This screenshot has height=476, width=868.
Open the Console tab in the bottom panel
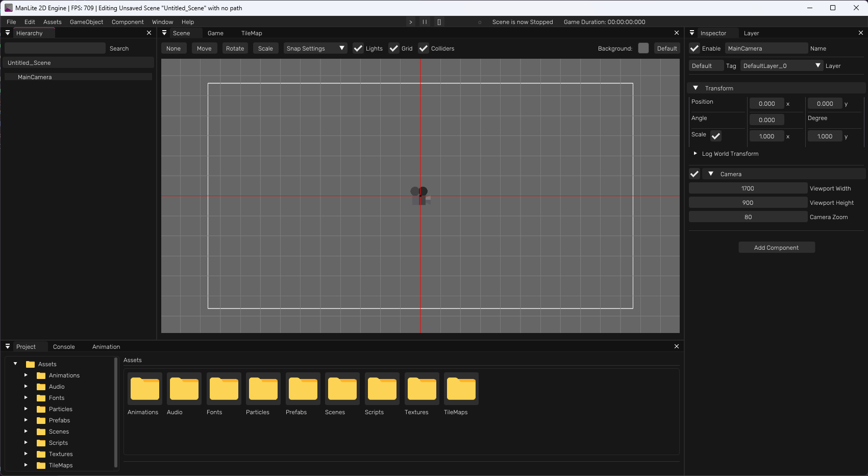64,346
